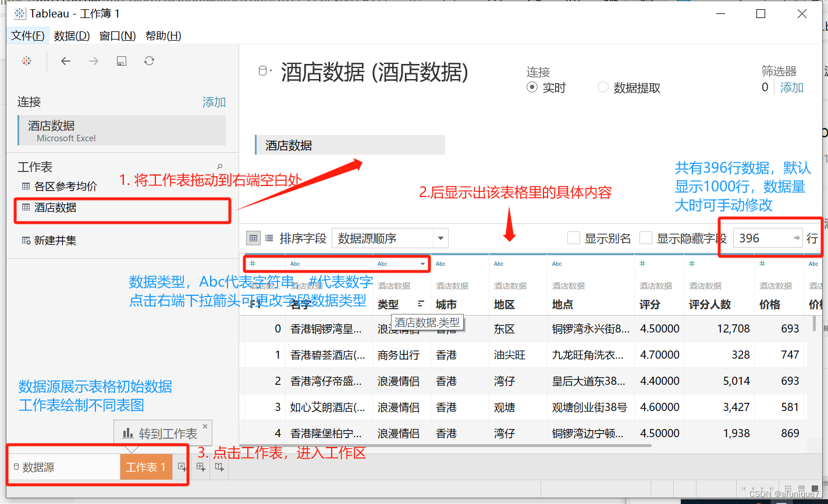Select the 数据提取 radio button
828x504 pixels.
[x=602, y=87]
